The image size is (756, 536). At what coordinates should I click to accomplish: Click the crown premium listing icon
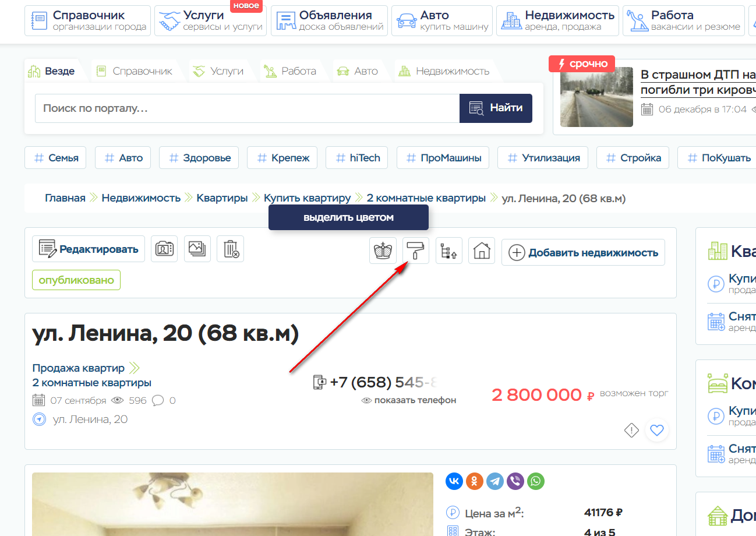pos(383,251)
